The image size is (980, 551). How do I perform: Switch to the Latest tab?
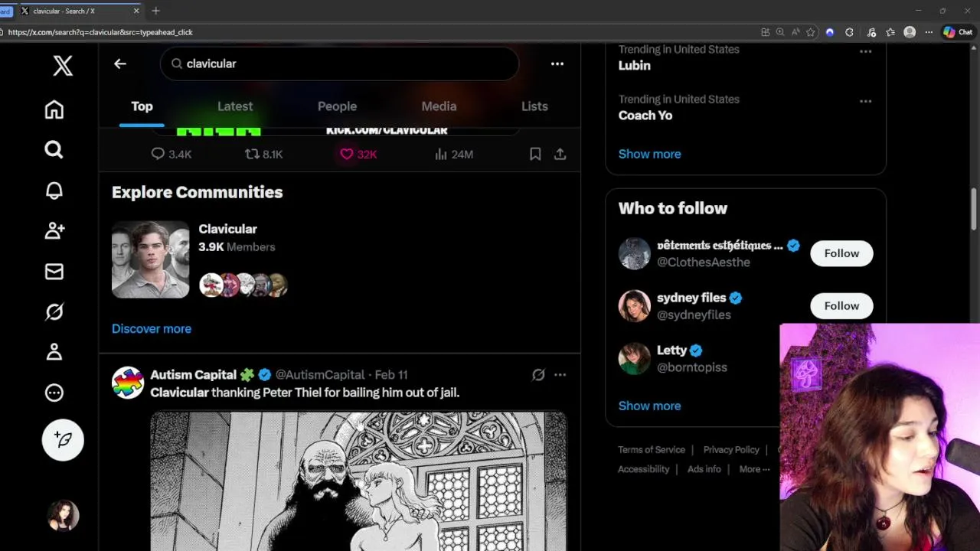point(235,106)
